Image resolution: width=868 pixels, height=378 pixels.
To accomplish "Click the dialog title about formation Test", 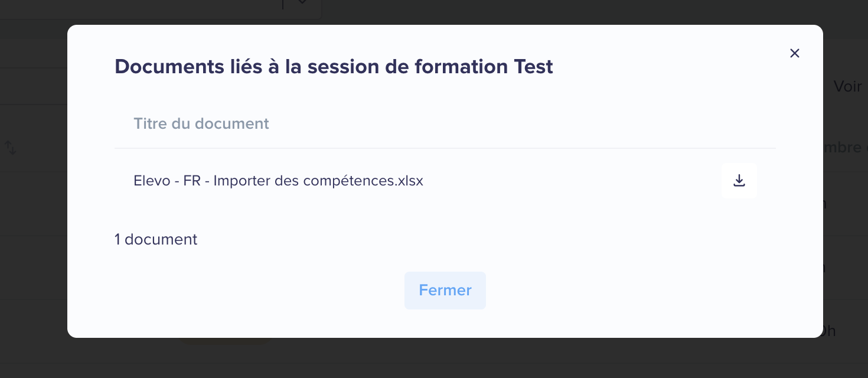I will [334, 67].
